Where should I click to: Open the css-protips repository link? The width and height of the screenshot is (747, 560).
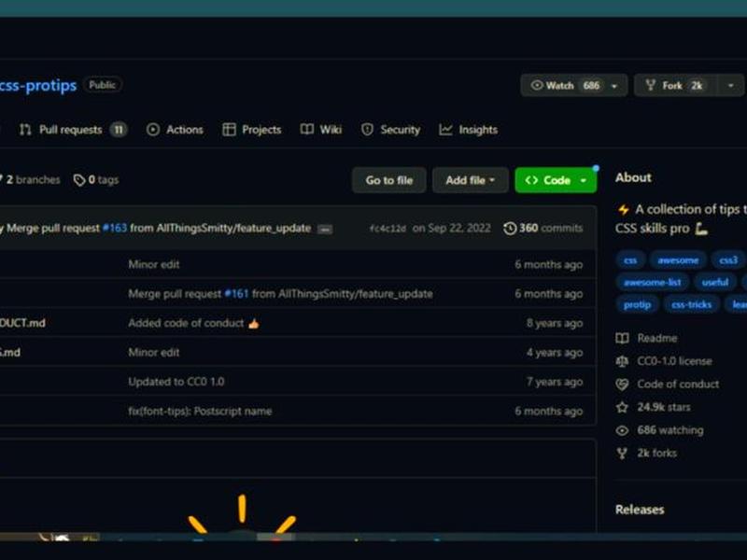tap(38, 85)
